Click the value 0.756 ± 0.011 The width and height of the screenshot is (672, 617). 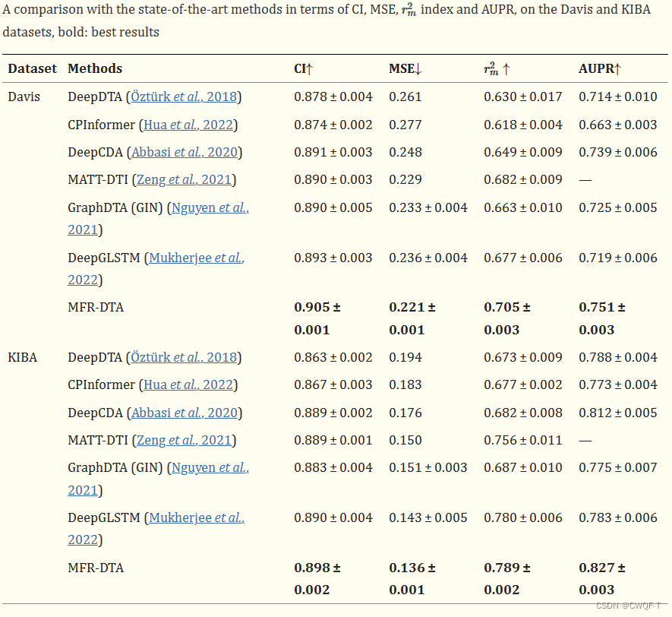click(523, 441)
